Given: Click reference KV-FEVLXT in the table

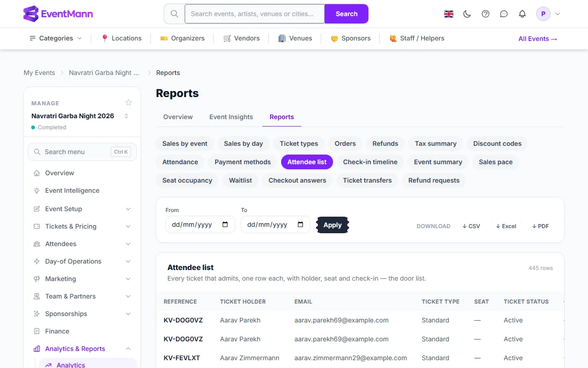Looking at the screenshot, I should [x=182, y=358].
